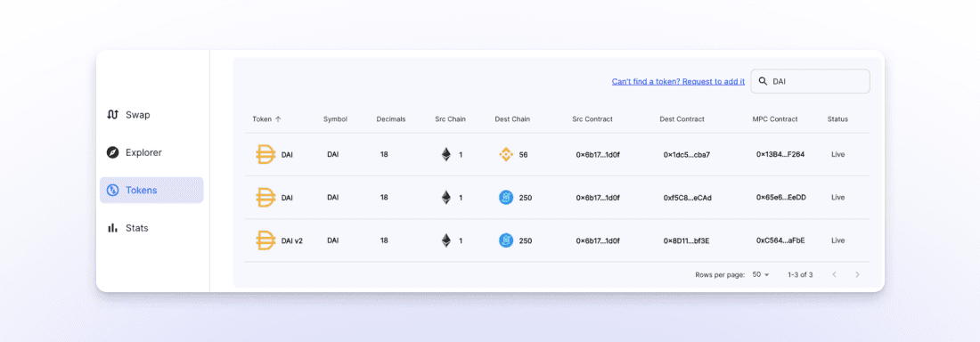This screenshot has width=980, height=342.
Task: Click the DAI v2 token name
Action: click(292, 240)
